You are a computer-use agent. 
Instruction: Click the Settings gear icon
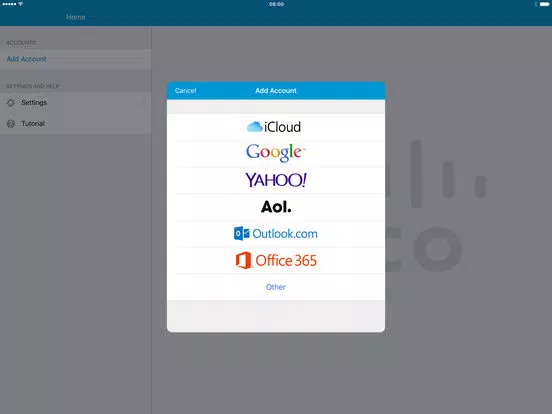point(11,103)
